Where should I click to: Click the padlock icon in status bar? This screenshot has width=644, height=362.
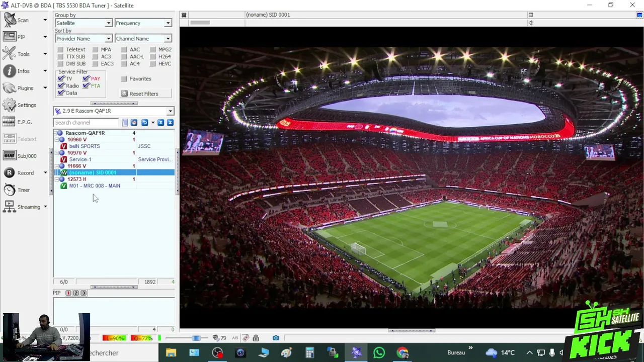tap(256, 338)
